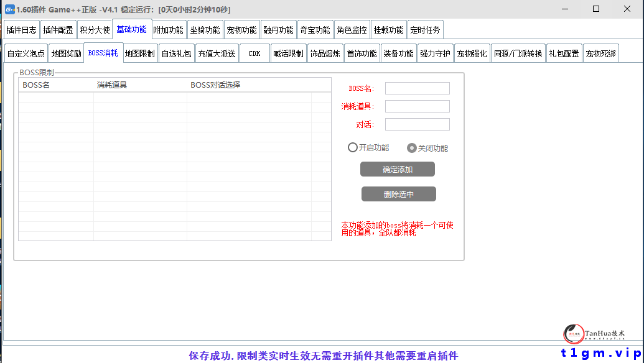The image size is (644, 363).
Task: Open the 自定义泡点 sub-tab
Action: click(x=27, y=52)
